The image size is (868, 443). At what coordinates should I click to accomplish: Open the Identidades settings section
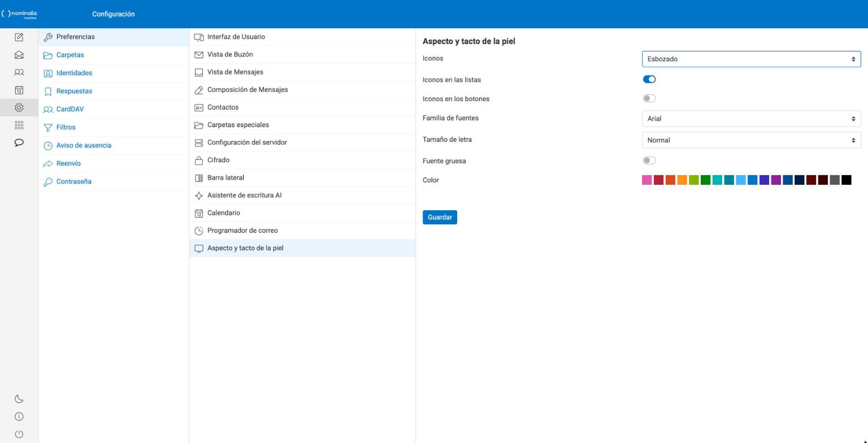(114, 73)
